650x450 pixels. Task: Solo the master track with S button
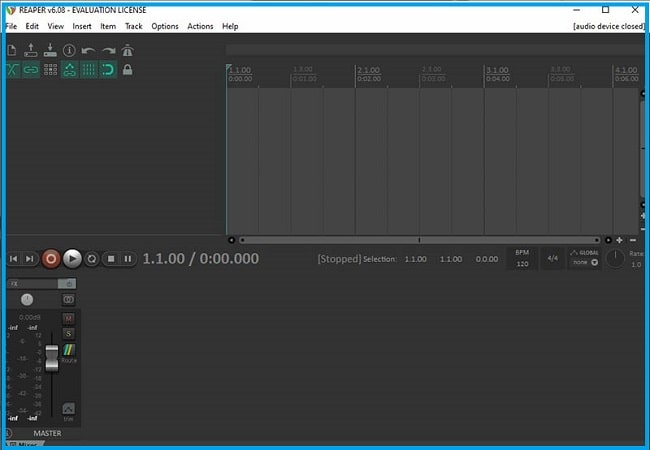point(69,333)
